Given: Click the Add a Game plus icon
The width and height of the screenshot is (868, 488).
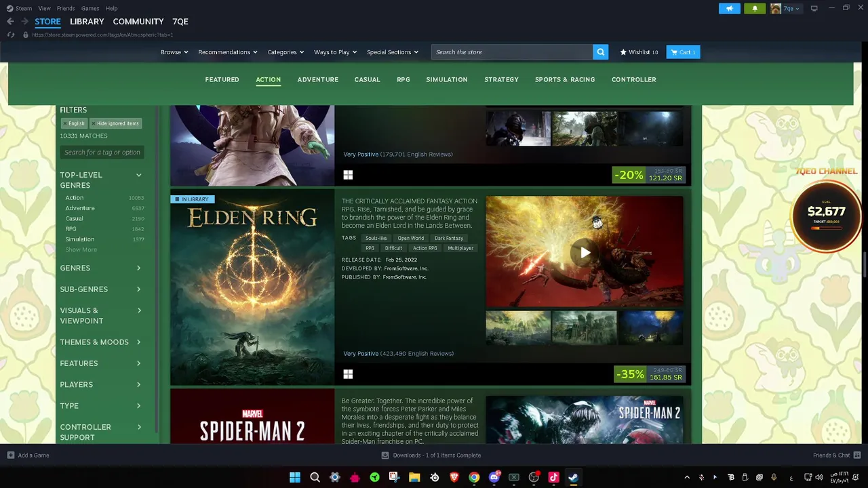Looking at the screenshot, I should [x=10, y=455].
